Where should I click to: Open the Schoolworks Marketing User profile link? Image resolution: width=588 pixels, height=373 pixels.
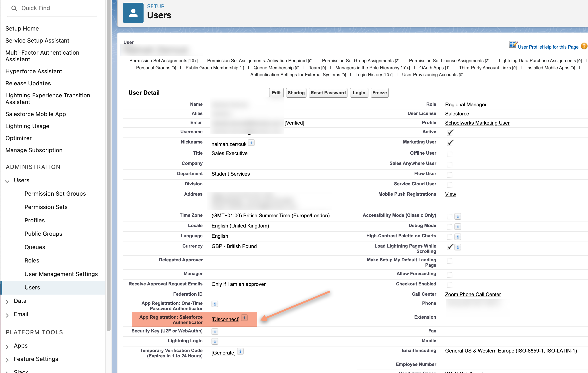[x=477, y=123]
